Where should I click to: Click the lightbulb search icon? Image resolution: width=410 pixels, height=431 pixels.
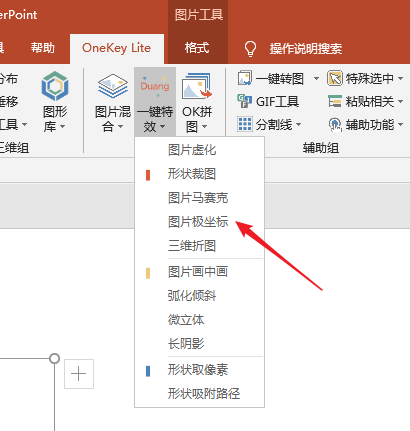[250, 49]
